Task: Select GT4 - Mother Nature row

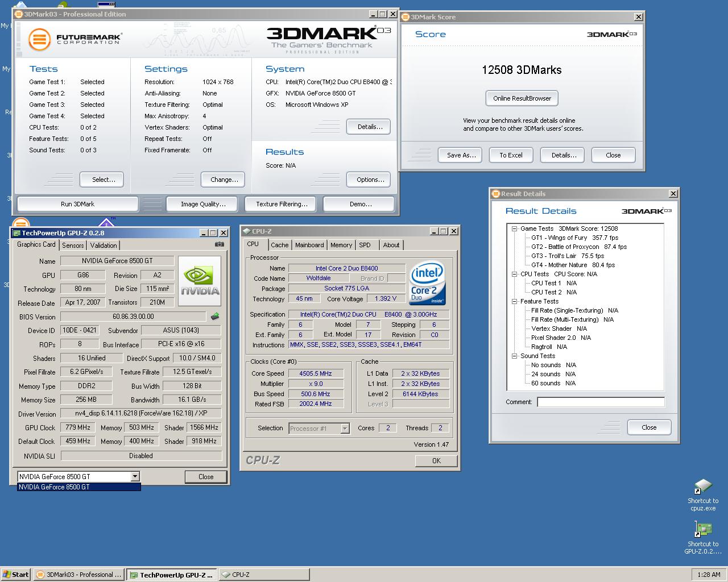Action: pos(573,265)
